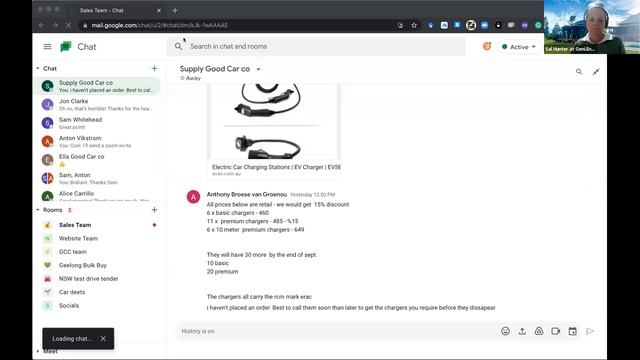Open Supply Good Car co chat
Screen dimensions: 640x360
click(x=98, y=86)
